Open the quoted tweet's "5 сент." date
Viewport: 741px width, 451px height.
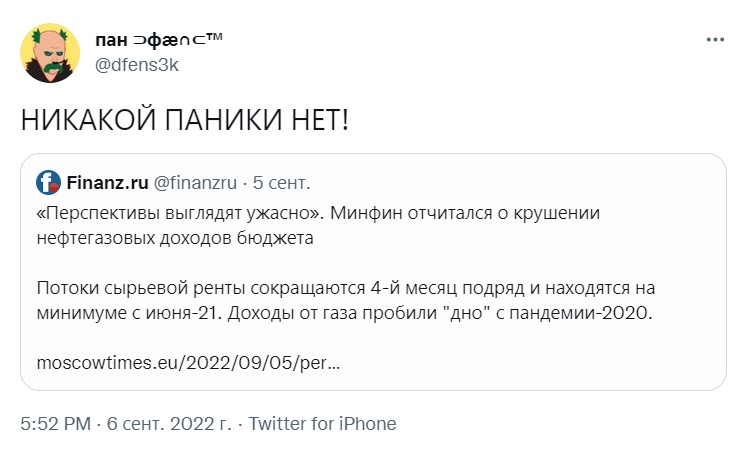[281, 183]
